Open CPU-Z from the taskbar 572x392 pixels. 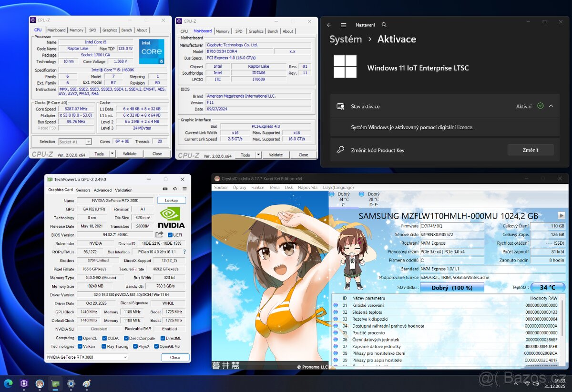point(24,383)
